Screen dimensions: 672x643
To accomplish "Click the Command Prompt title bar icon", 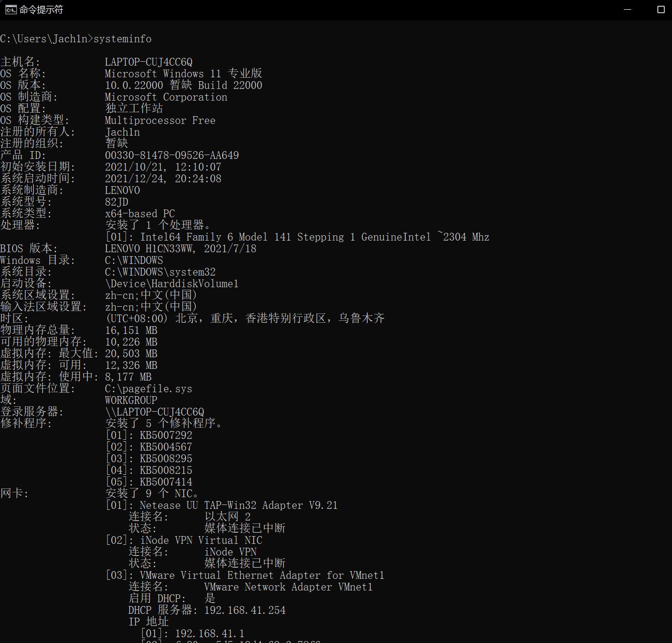I will (11, 10).
